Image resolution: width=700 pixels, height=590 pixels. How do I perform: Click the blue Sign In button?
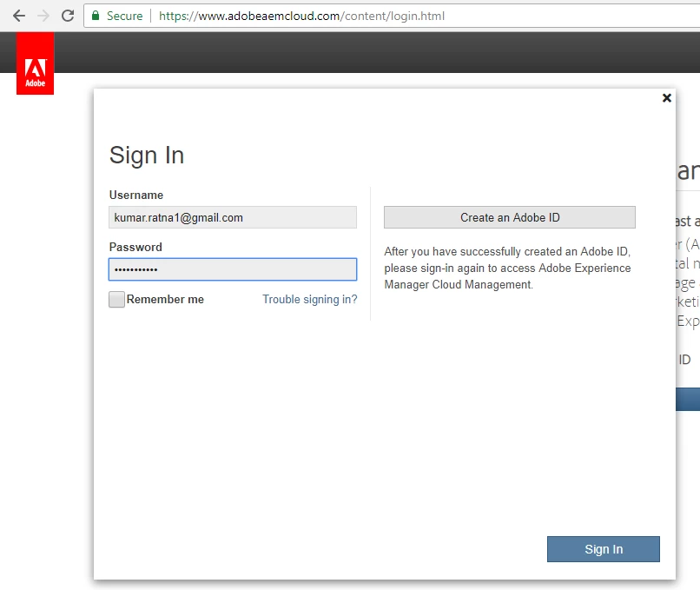pos(603,549)
